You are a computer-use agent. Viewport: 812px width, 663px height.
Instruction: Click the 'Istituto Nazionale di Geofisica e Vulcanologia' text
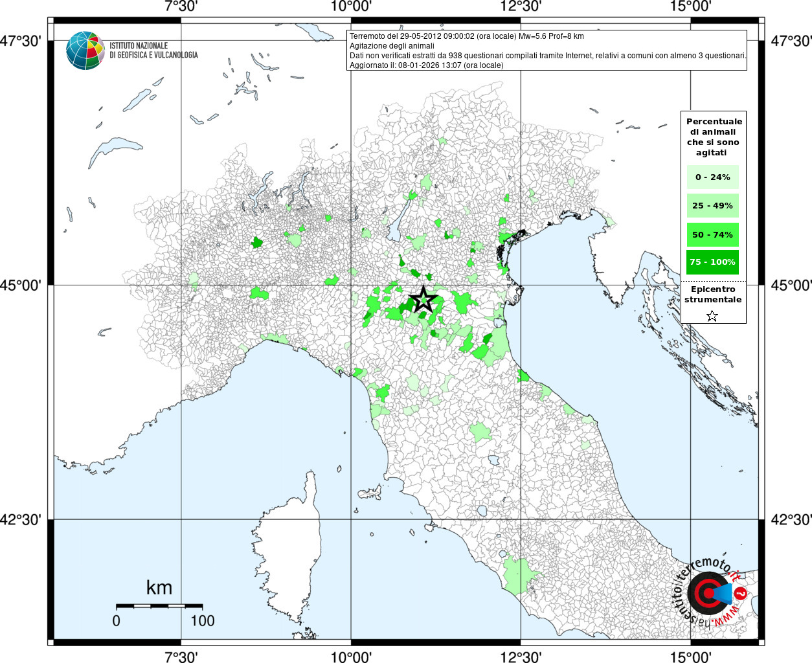(x=153, y=51)
